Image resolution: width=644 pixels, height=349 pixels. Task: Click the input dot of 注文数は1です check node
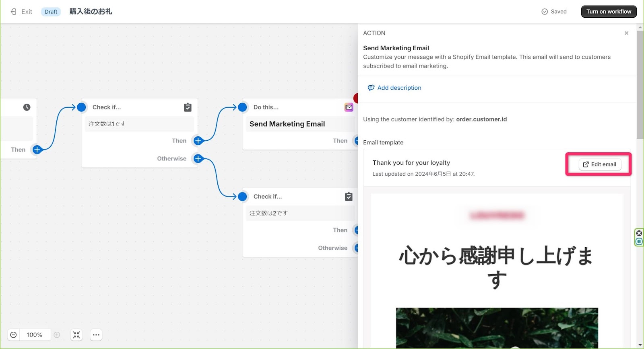(x=81, y=107)
